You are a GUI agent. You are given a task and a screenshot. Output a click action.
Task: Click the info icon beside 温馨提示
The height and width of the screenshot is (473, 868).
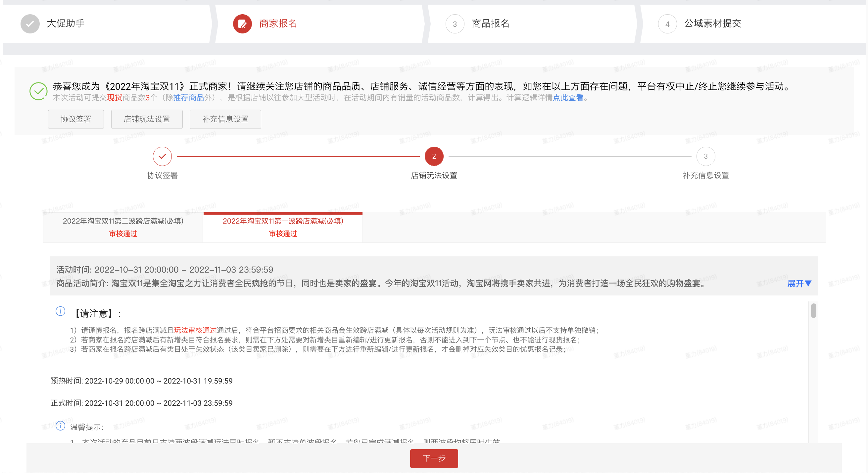60,425
